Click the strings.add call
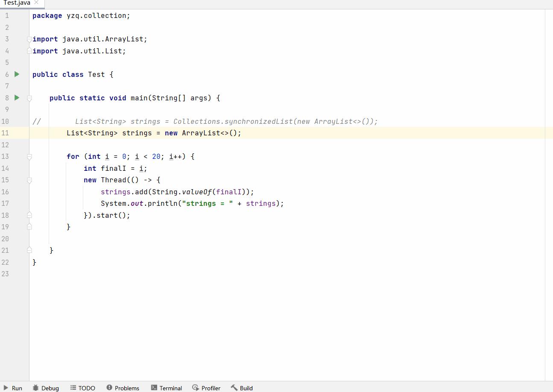The image size is (553, 392). pyautogui.click(x=177, y=192)
